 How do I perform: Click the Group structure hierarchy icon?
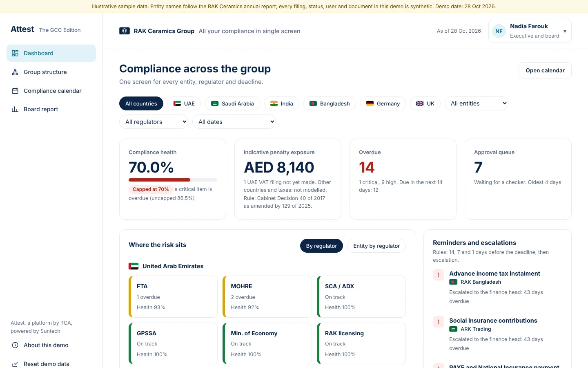pos(15,72)
